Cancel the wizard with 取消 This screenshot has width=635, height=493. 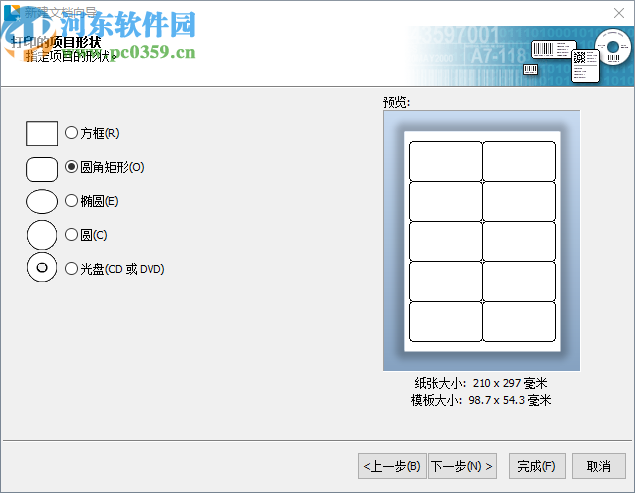[x=599, y=466]
